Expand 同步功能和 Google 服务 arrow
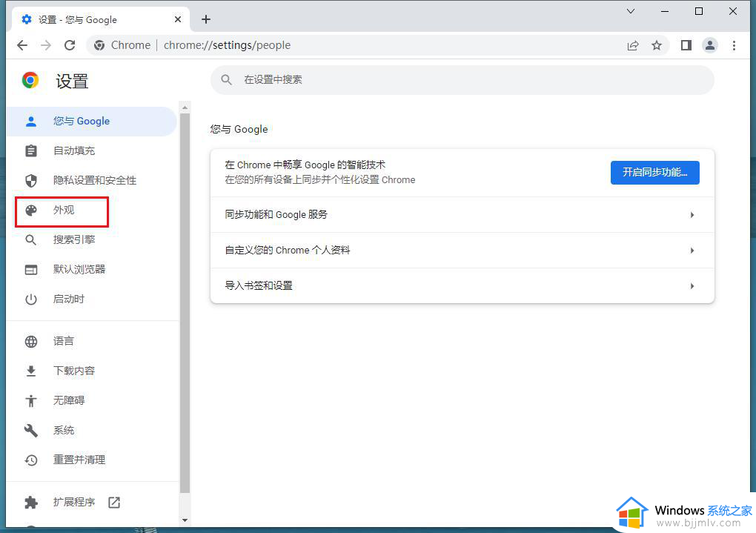 692,215
